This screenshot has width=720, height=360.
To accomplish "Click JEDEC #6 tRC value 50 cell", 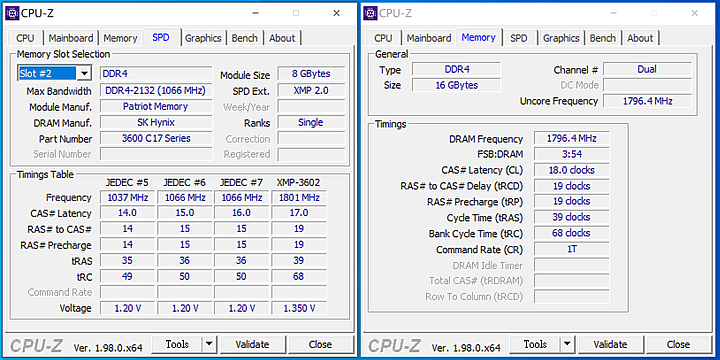I will (185, 277).
